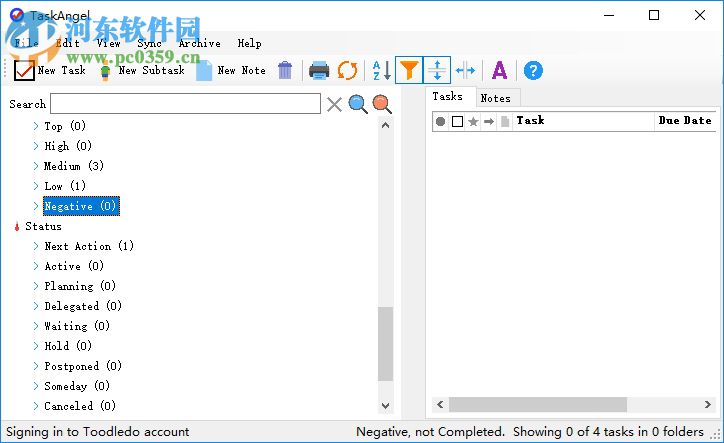Sort by the Task column header
Screen dimensions: 724x443
point(584,121)
